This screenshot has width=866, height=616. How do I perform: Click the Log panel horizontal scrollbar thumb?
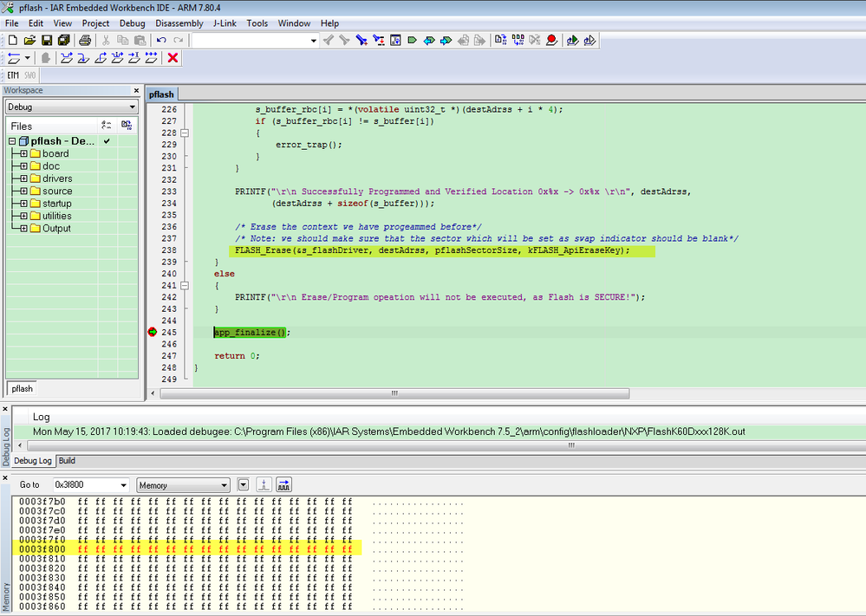(571, 445)
